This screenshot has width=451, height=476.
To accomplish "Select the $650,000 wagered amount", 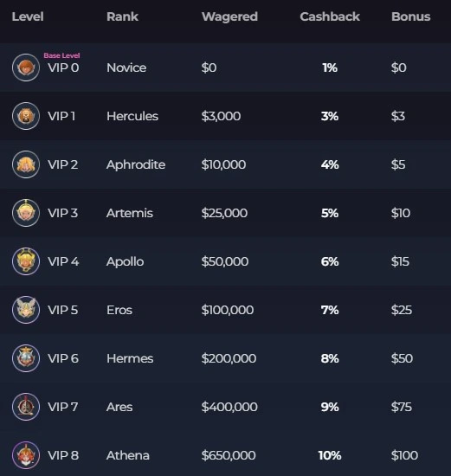I will (x=229, y=455).
